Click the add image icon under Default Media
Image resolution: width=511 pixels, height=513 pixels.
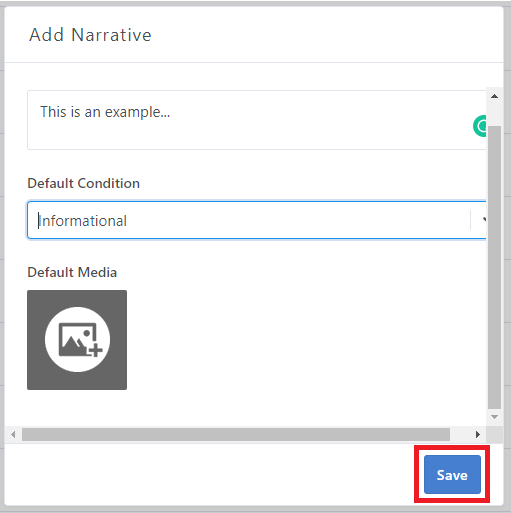click(x=77, y=339)
